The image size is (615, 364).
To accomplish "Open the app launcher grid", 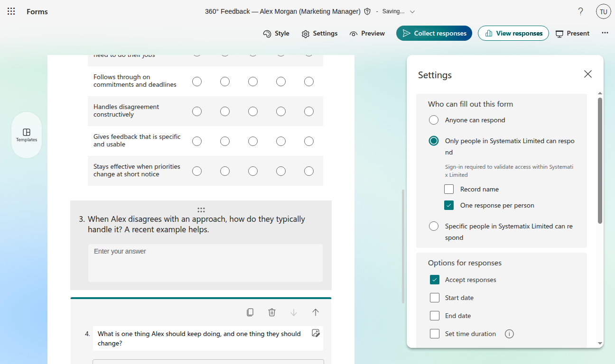I will [11, 11].
